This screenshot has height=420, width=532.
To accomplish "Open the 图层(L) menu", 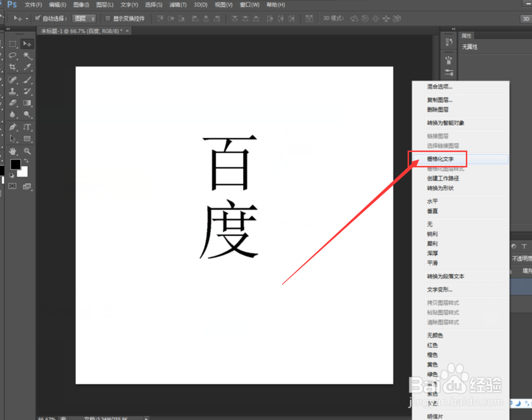I will click(x=105, y=5).
